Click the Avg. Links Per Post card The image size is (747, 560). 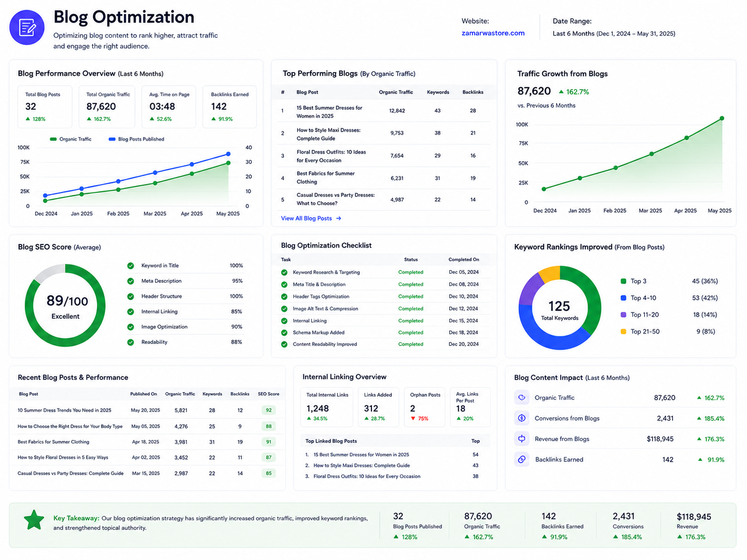470,407
